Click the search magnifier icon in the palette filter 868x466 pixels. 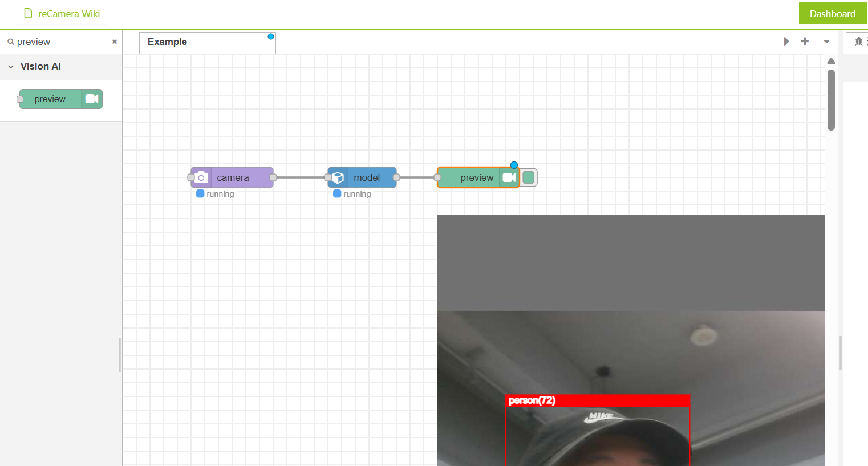click(x=10, y=42)
